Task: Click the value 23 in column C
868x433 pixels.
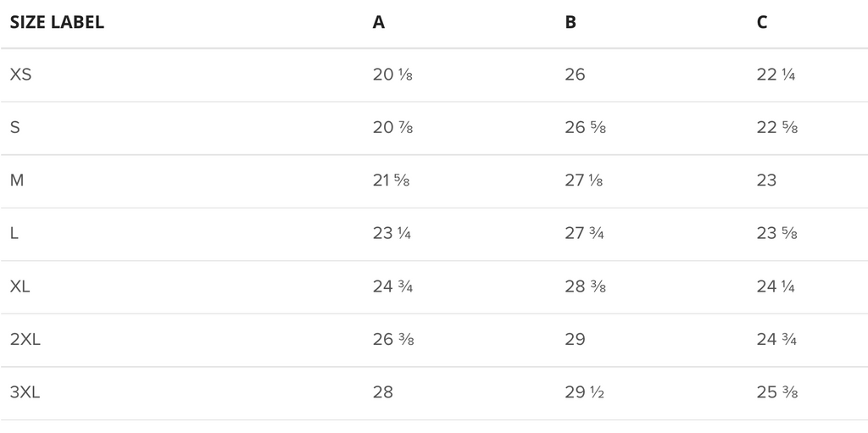Action: tap(766, 180)
